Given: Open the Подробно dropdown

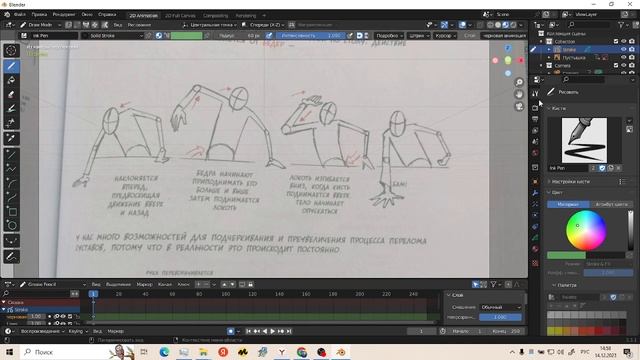Looking at the screenshot, I should click(389, 36).
